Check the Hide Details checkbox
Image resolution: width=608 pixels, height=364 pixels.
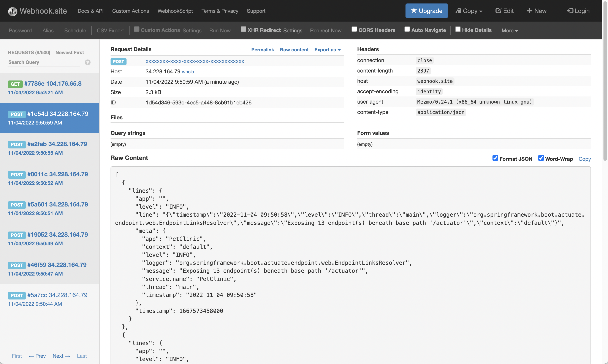click(458, 29)
